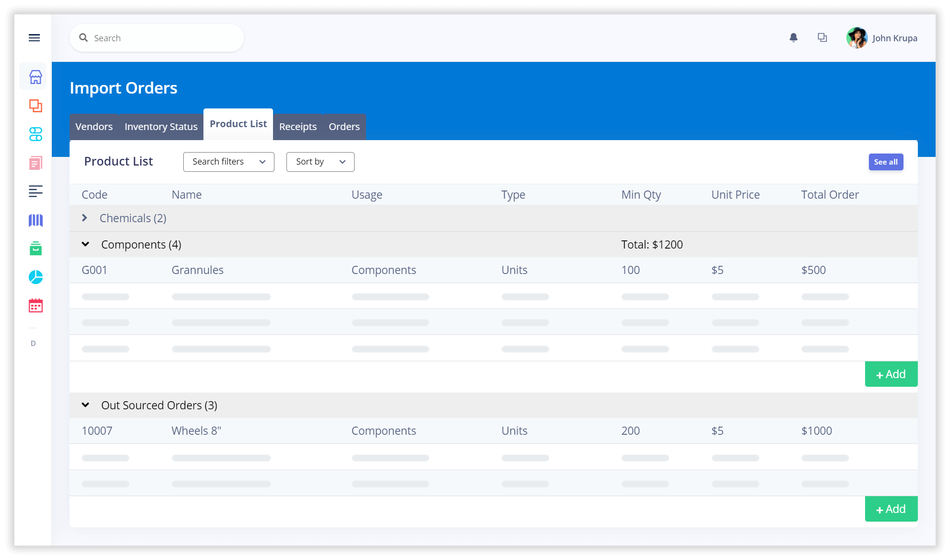Click the 200 min qty value

(630, 431)
